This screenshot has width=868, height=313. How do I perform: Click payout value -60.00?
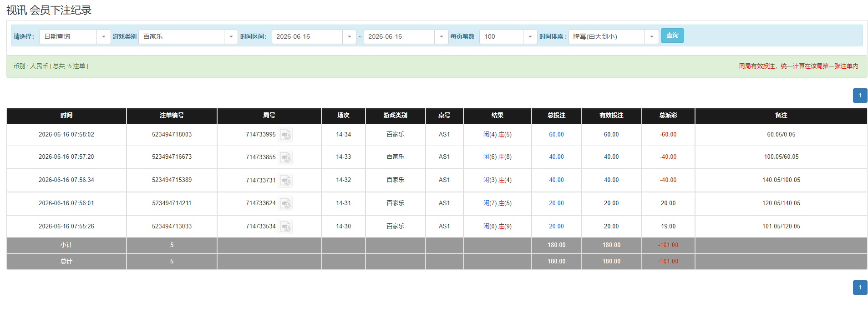tap(668, 135)
